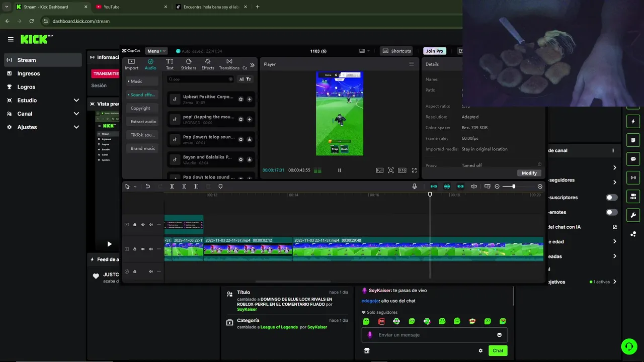
Task: Select the Extract audio category
Action: [x=142, y=121]
